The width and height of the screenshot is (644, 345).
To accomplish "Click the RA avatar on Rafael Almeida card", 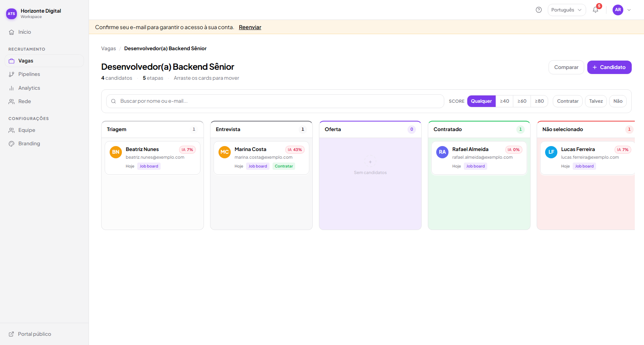I will [442, 152].
